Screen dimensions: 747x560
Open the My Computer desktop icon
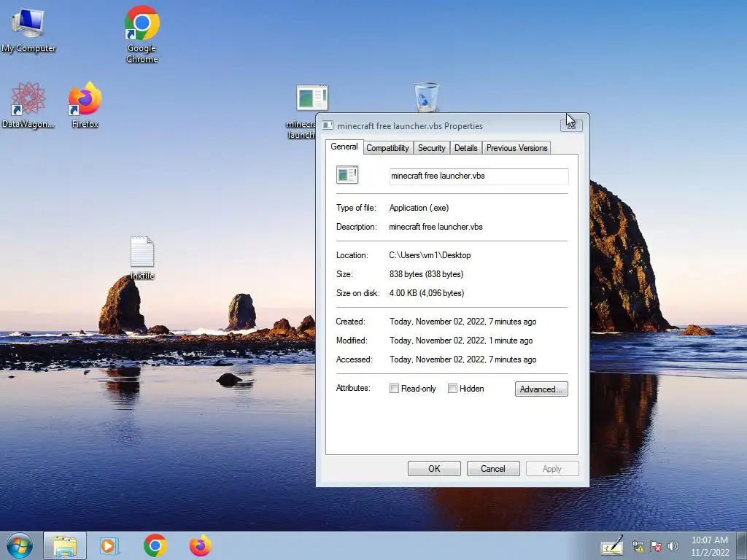pos(28,29)
